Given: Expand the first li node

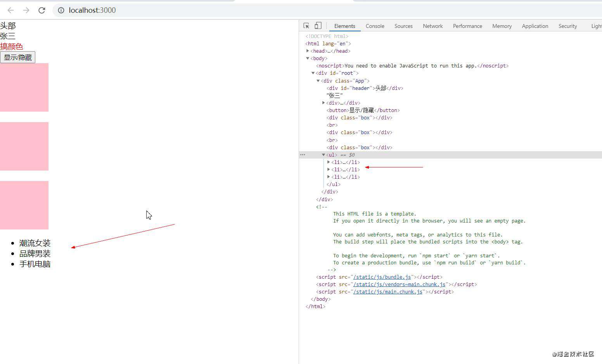Looking at the screenshot, I should point(329,162).
